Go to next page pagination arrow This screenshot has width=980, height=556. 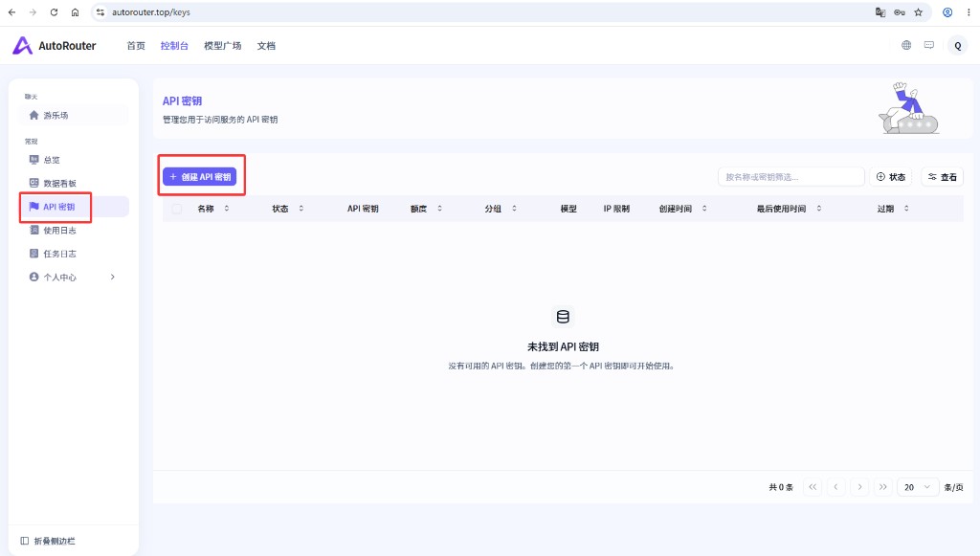tap(860, 487)
